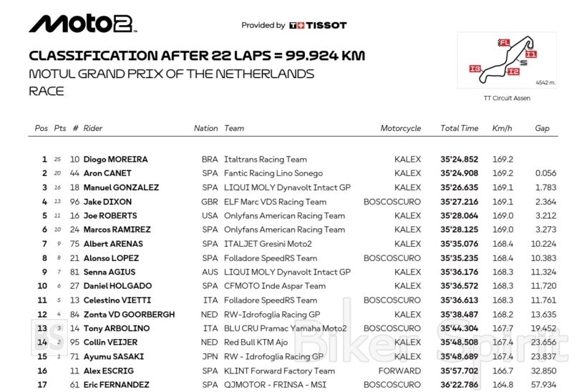Click the TT Circuit Assen caption
The height and width of the screenshot is (392, 587).
[507, 98]
